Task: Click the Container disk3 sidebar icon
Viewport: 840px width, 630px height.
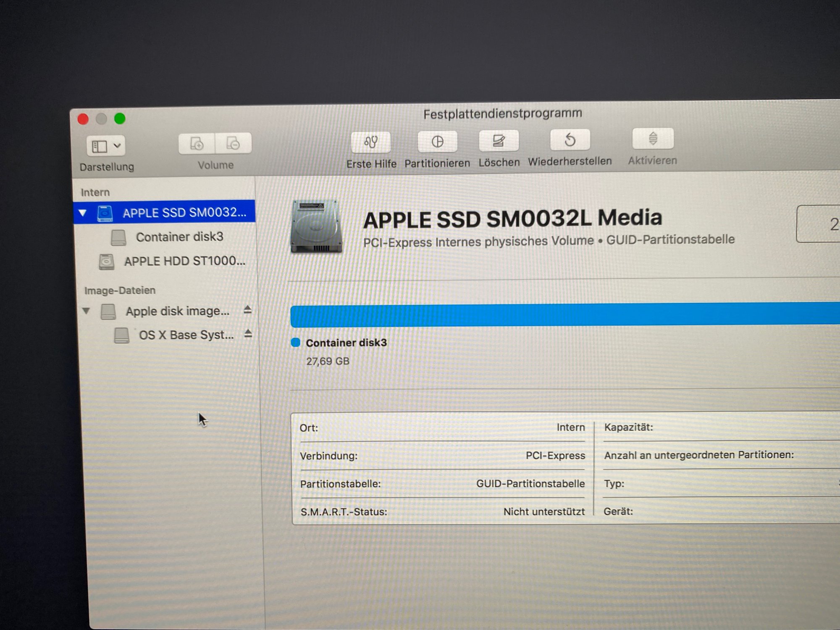Action: (118, 237)
